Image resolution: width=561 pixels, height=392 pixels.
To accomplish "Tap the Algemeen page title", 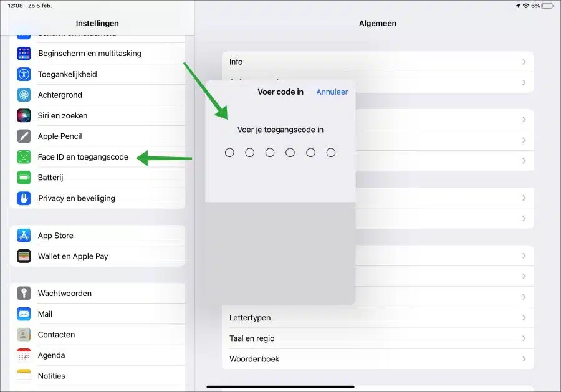I will point(378,23).
